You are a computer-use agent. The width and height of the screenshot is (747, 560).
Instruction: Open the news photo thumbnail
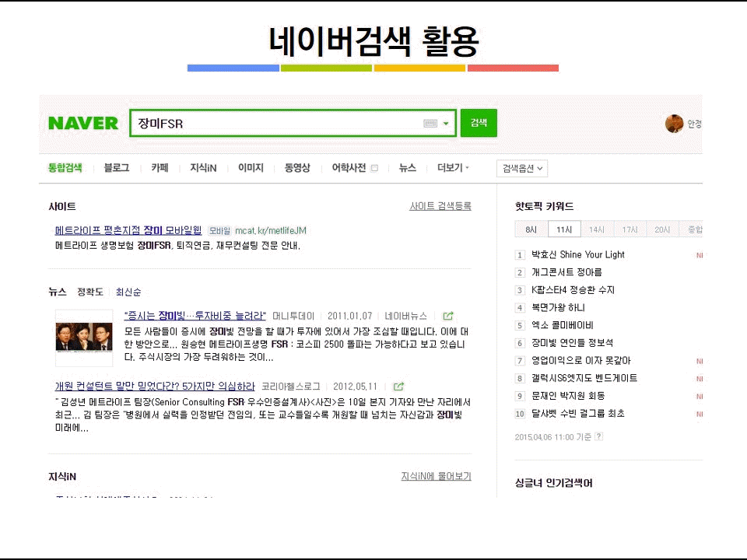[84, 338]
